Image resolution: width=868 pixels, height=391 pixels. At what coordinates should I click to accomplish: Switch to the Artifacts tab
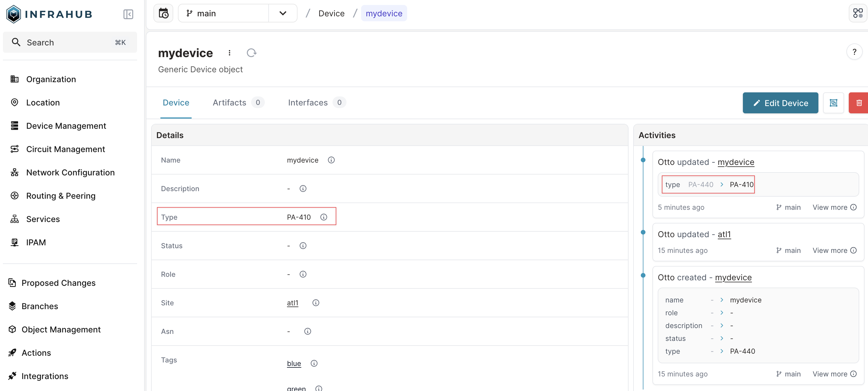pyautogui.click(x=238, y=103)
